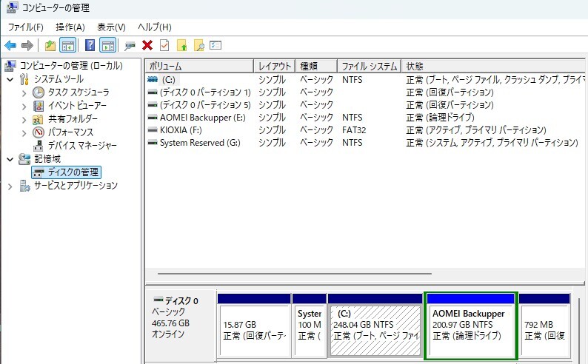Click Performance gauge icon in tree
Viewport: 588px width, 364px height.
[x=39, y=132]
